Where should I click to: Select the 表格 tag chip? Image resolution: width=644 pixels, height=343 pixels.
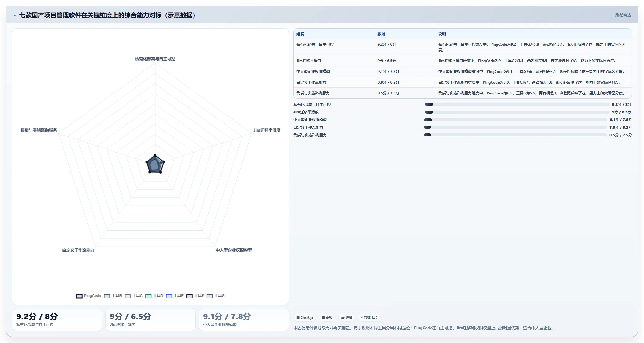point(327,317)
